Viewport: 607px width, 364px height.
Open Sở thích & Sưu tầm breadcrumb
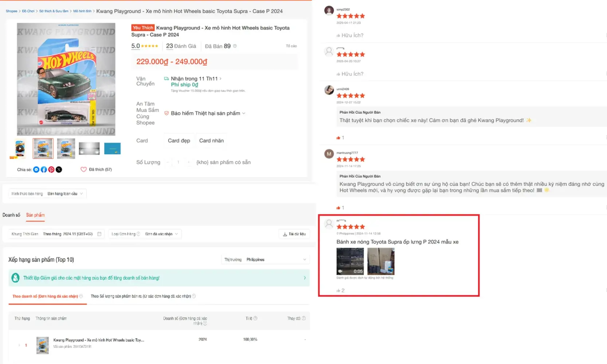tap(54, 11)
